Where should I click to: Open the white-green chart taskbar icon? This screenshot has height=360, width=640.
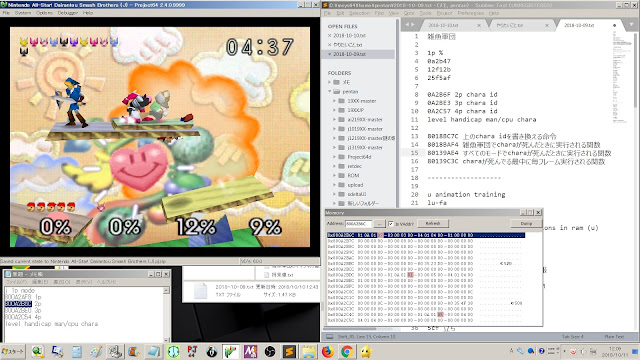pos(231,351)
